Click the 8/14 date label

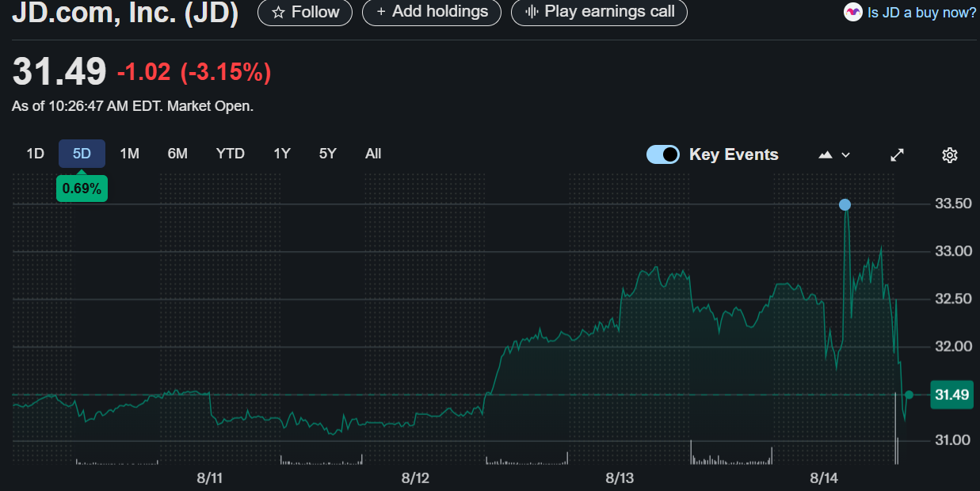[824, 478]
